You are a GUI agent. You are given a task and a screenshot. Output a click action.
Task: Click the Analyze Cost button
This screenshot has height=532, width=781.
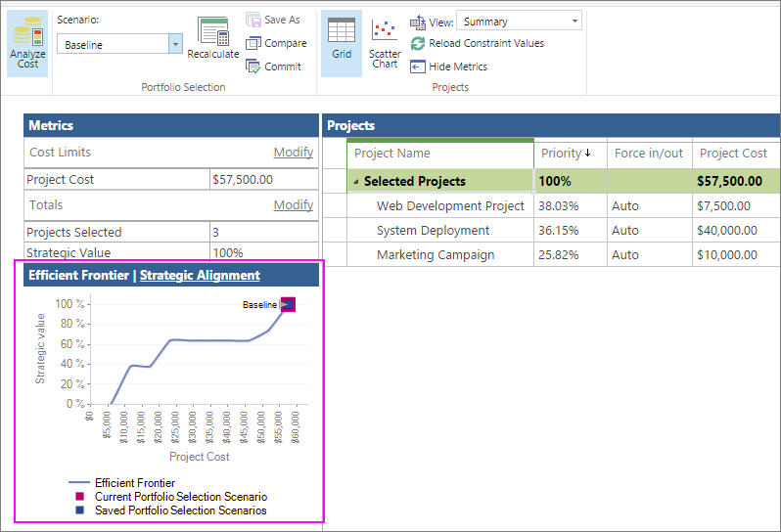27,43
